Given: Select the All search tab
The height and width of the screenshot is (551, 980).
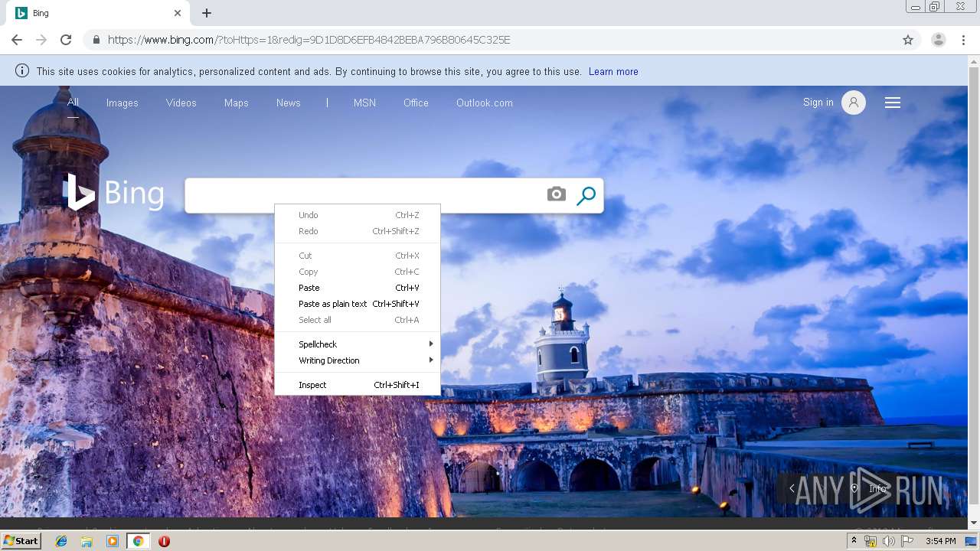Looking at the screenshot, I should (x=73, y=103).
